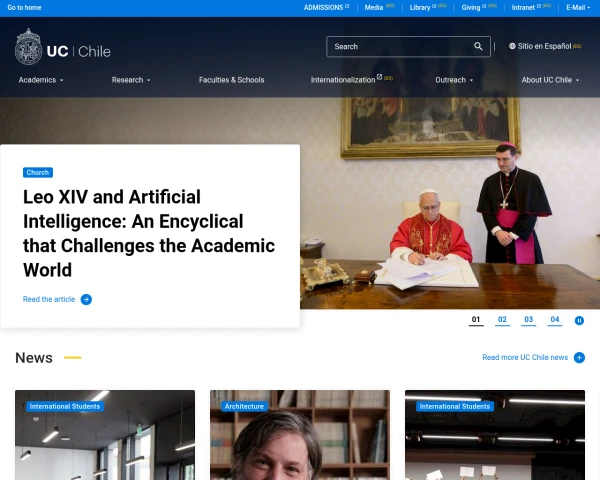Screen dimensions: 600x480
Task: Open the ADMISSIONS external link icon
Action: (347, 6)
